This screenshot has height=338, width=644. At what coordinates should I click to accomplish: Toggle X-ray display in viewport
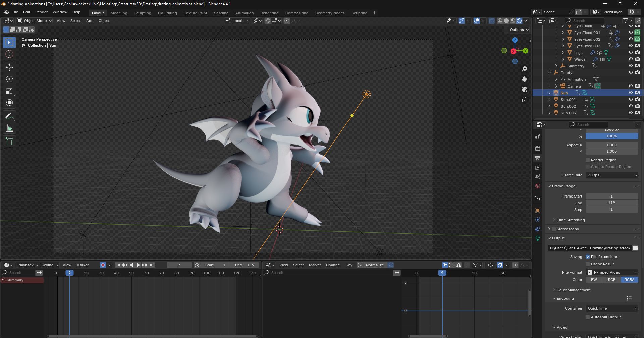(x=492, y=21)
